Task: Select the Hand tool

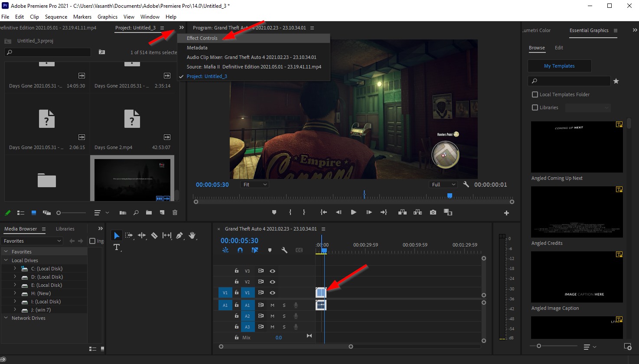Action: tap(192, 235)
